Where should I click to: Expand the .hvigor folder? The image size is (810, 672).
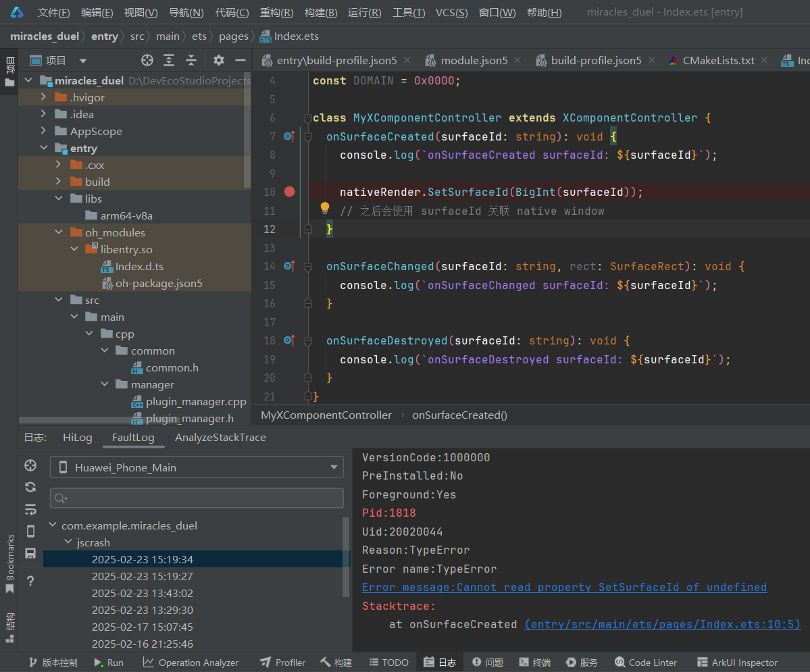[x=43, y=97]
